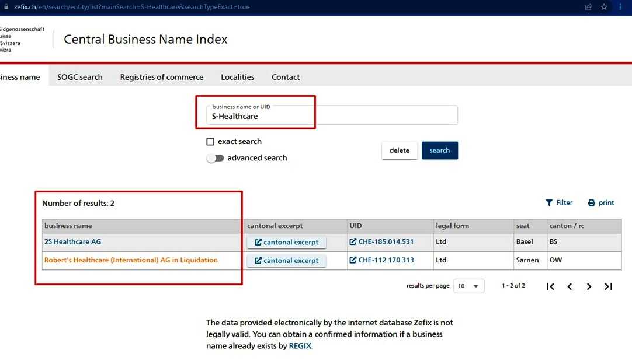Click the browser share icon
Image resolution: width=632 pixels, height=364 pixels.
[x=588, y=7]
